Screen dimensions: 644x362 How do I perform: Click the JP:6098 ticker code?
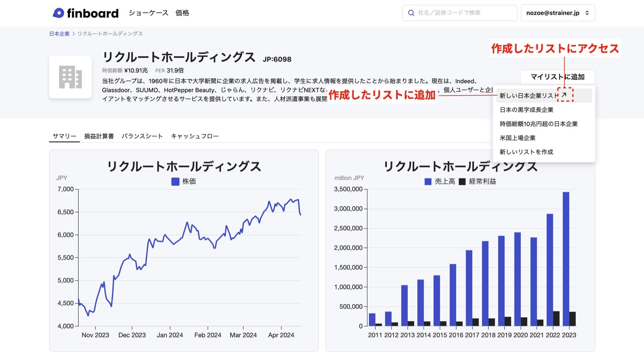point(277,59)
